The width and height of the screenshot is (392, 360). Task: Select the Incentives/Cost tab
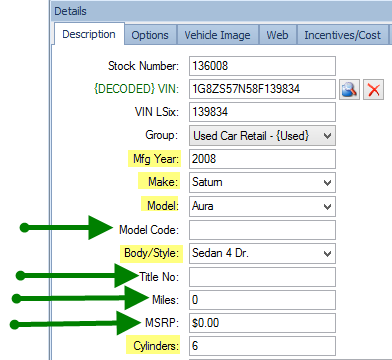[x=343, y=35]
